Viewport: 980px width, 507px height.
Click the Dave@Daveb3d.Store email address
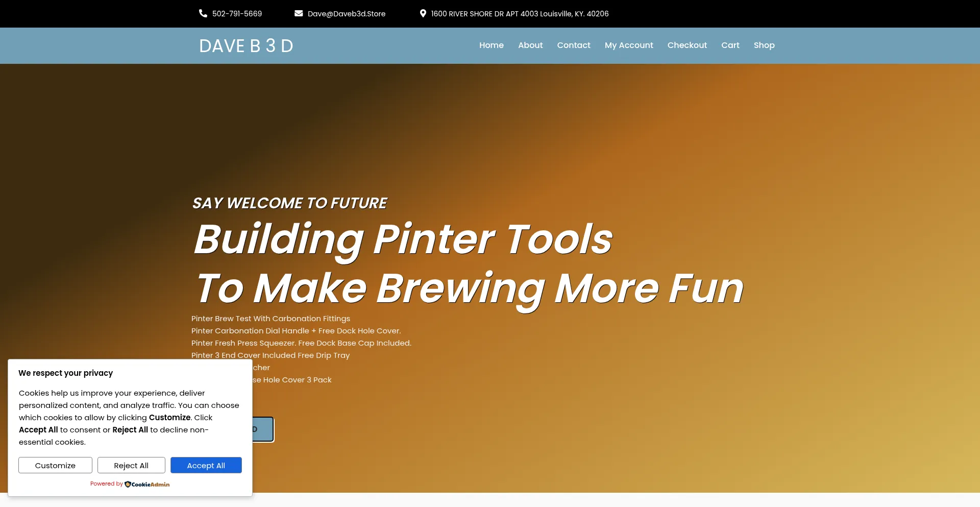tap(347, 14)
